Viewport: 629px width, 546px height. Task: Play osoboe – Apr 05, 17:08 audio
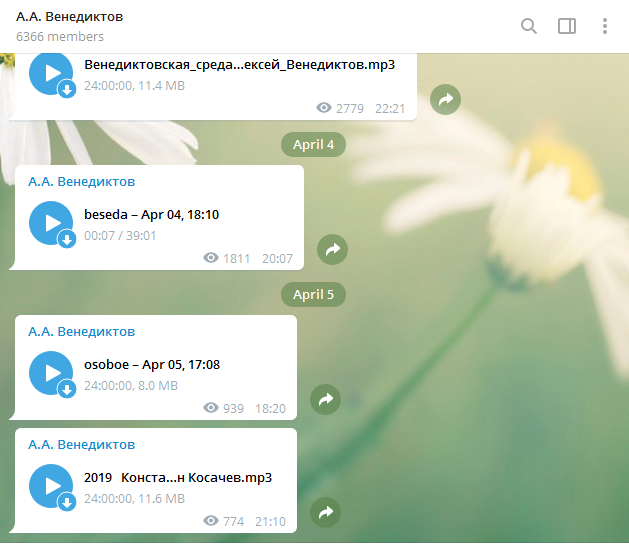[x=51, y=373]
